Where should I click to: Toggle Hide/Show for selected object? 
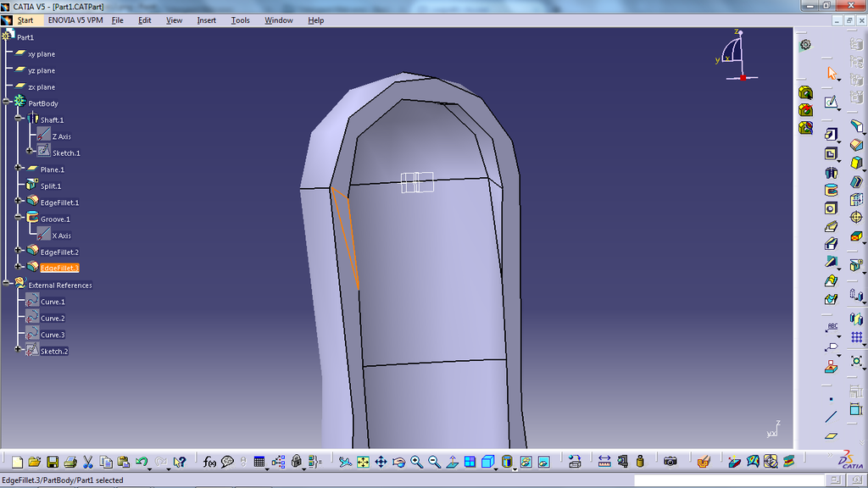click(x=526, y=462)
